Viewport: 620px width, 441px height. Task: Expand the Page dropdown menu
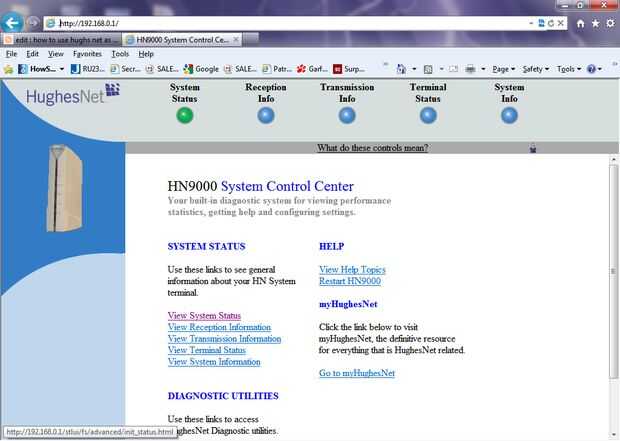(x=503, y=69)
